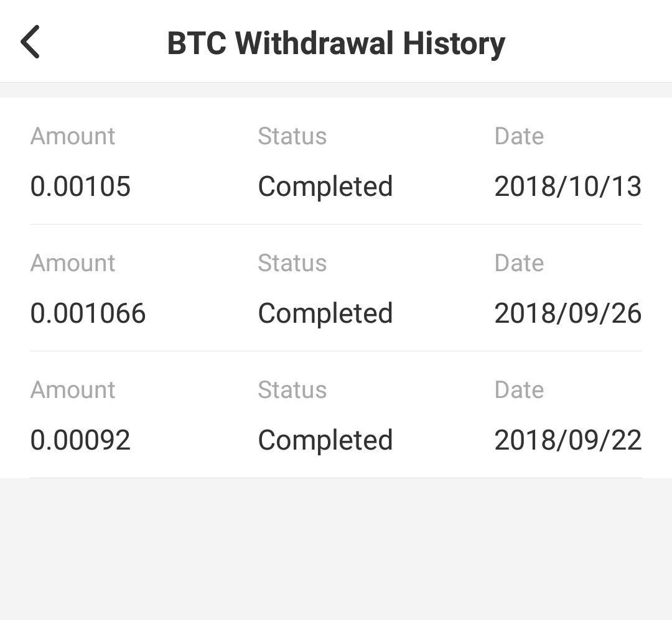672x620 pixels.
Task: Click Completed status of 2018/10/13 withdrawal
Action: click(325, 187)
